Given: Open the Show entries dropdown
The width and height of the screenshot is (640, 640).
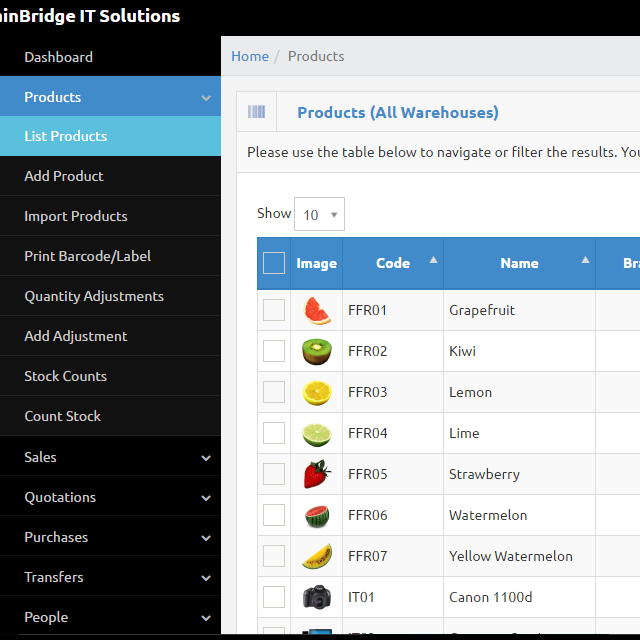Looking at the screenshot, I should point(319,214).
